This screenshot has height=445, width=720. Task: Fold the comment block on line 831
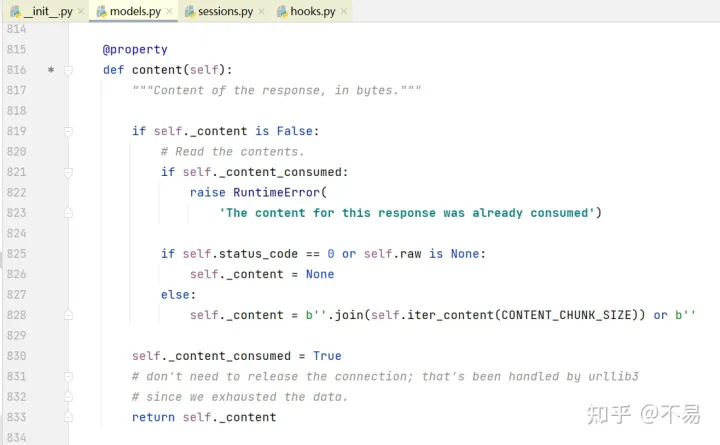tap(68, 377)
